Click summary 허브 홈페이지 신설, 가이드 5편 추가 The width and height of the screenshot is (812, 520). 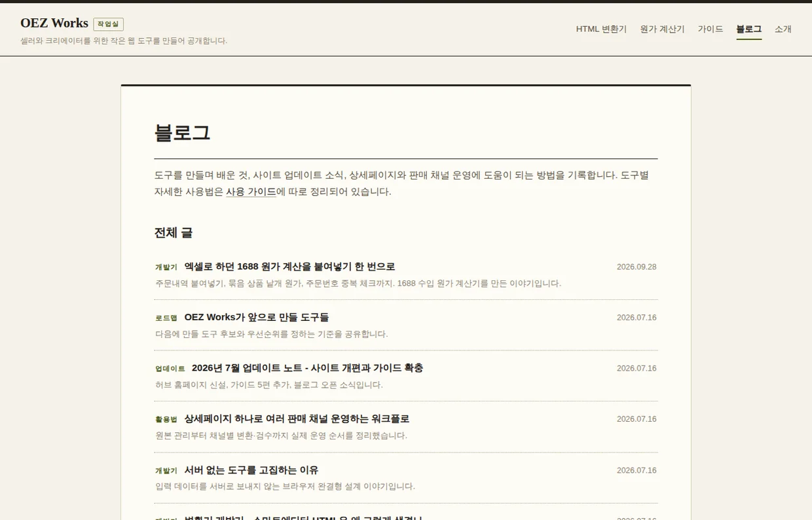(x=269, y=385)
